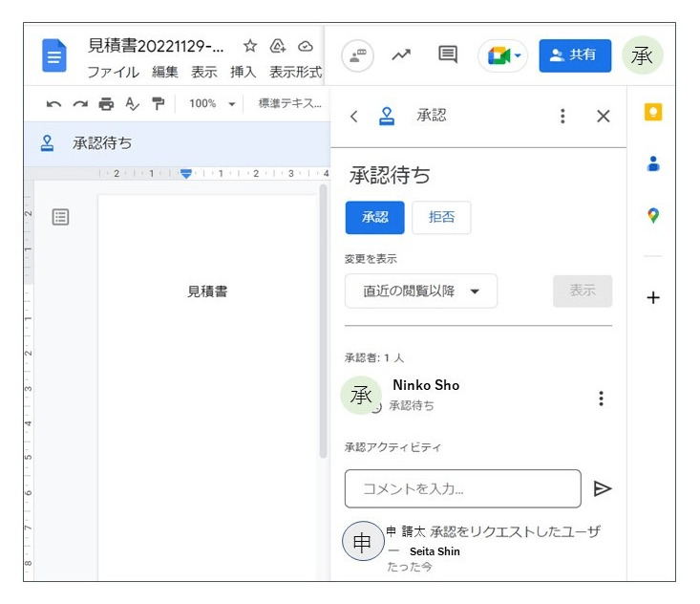Image resolution: width=700 pixels, height=604 pixels.
Task: Click the 承認者: 1 人 label
Action: (374, 357)
